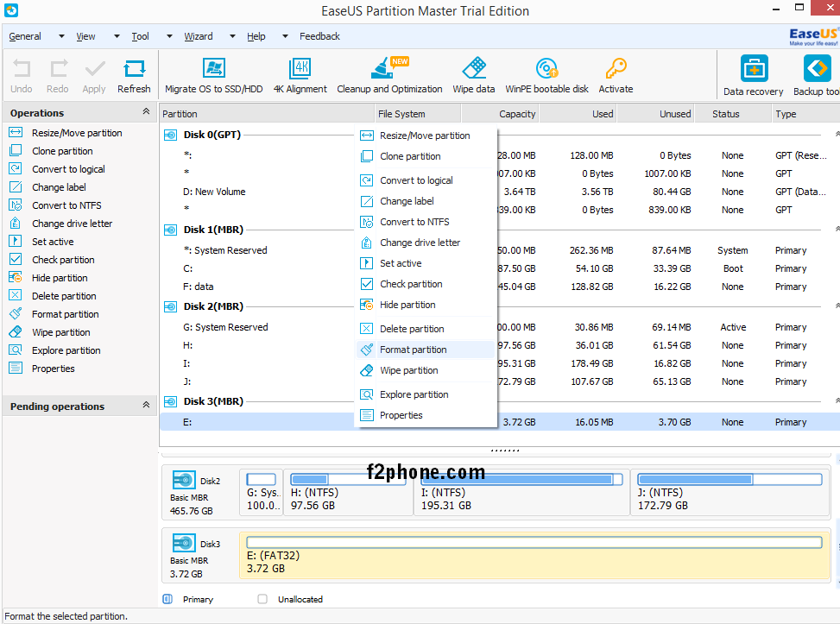Collapse the Operations panel

pos(146,111)
